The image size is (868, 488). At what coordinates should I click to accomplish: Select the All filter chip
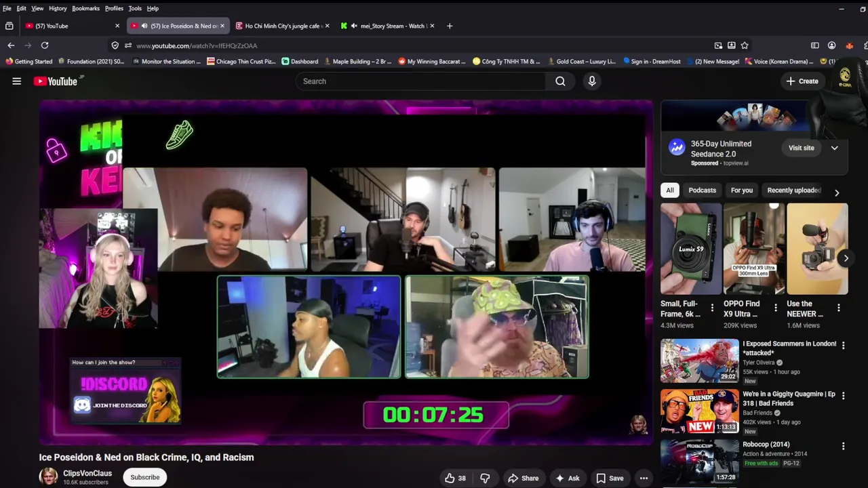pyautogui.click(x=670, y=190)
